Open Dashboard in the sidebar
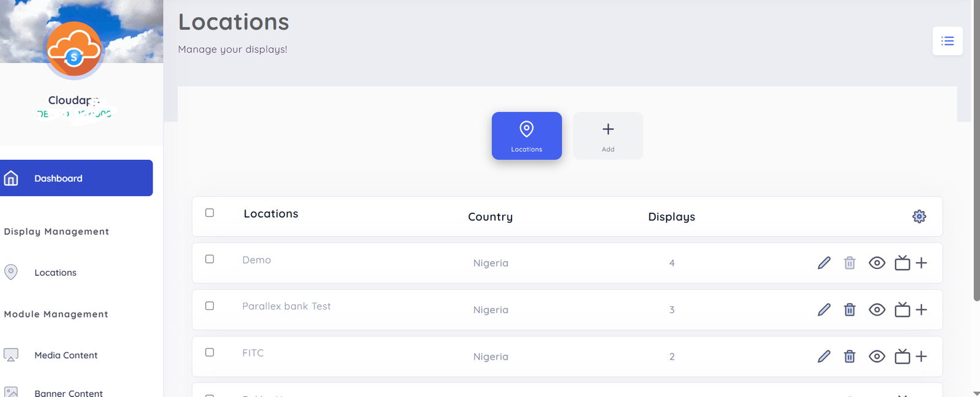 click(76, 178)
